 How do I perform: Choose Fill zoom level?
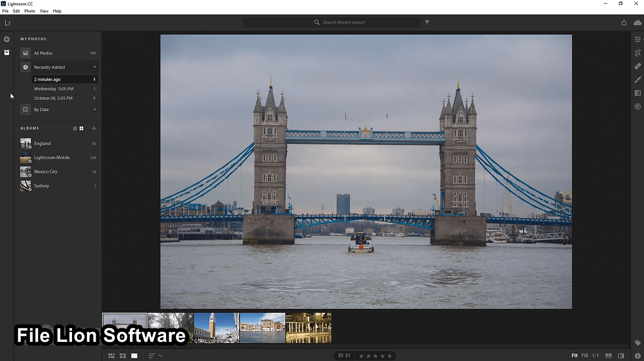coord(585,355)
